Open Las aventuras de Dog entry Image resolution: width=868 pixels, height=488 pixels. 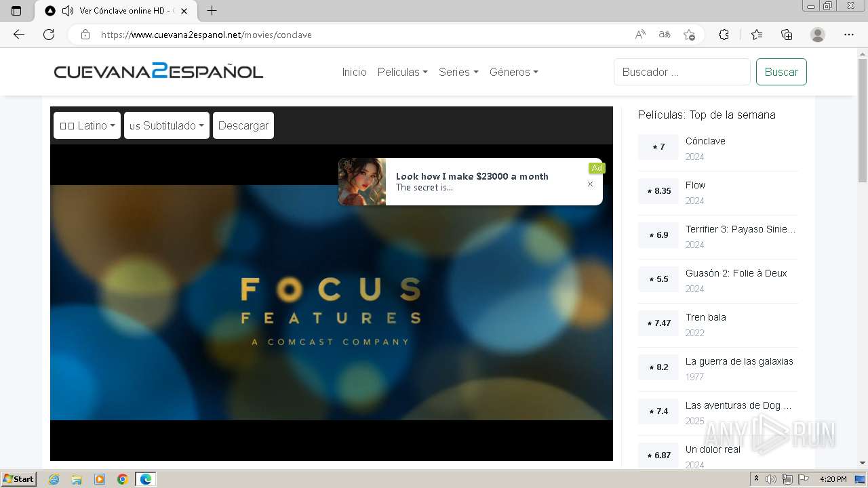point(738,405)
